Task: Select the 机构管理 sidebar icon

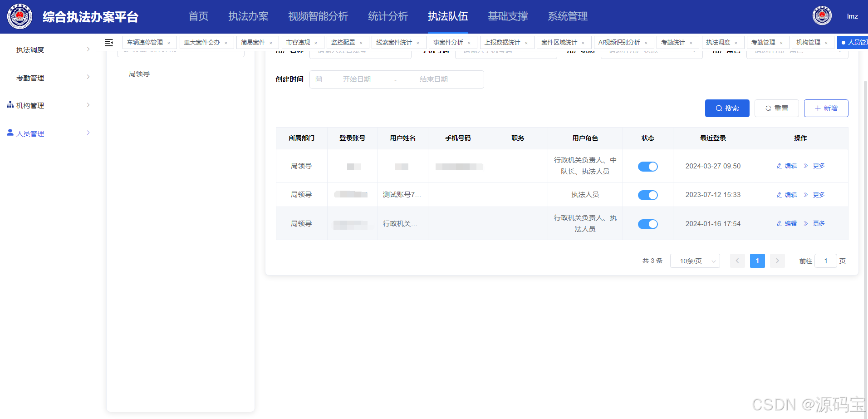Action: click(10, 105)
